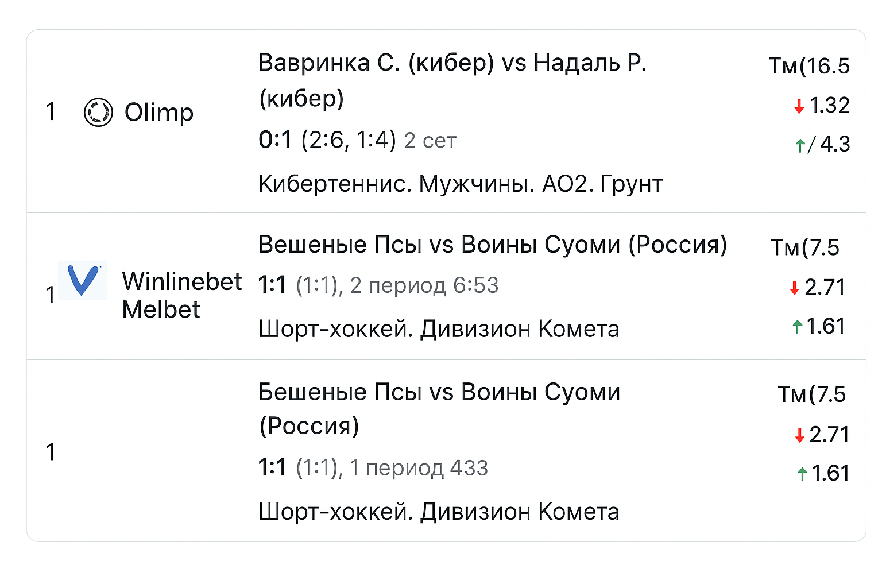Click the 1.32 odds value
This screenshot has height=588, width=882.
[x=829, y=105]
